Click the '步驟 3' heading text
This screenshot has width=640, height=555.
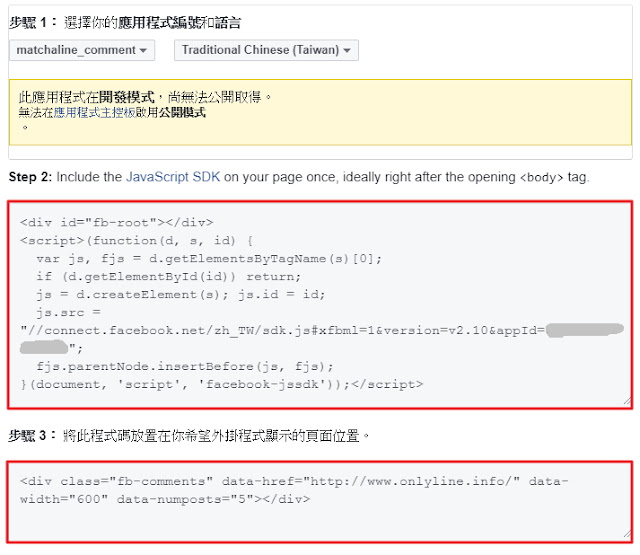click(x=27, y=436)
